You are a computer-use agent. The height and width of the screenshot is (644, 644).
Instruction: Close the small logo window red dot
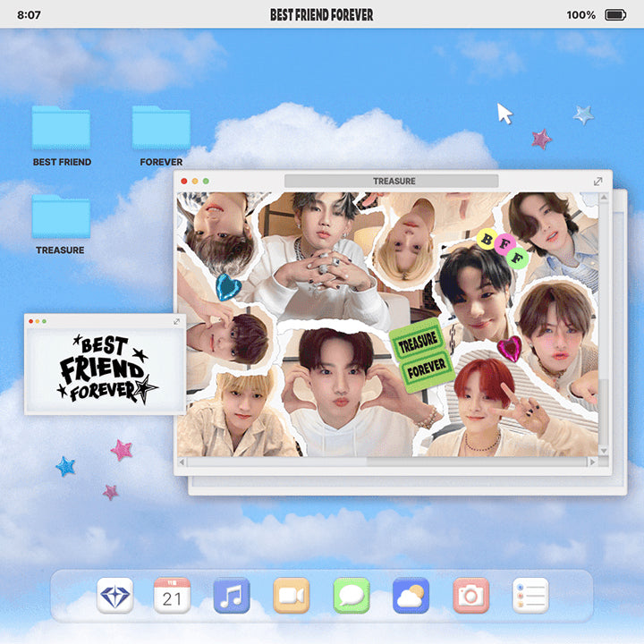click(30, 321)
